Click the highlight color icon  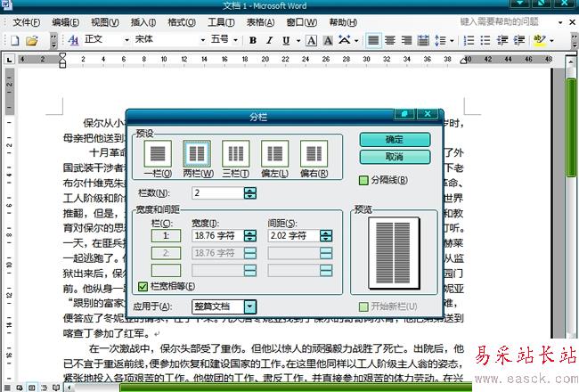540,40
